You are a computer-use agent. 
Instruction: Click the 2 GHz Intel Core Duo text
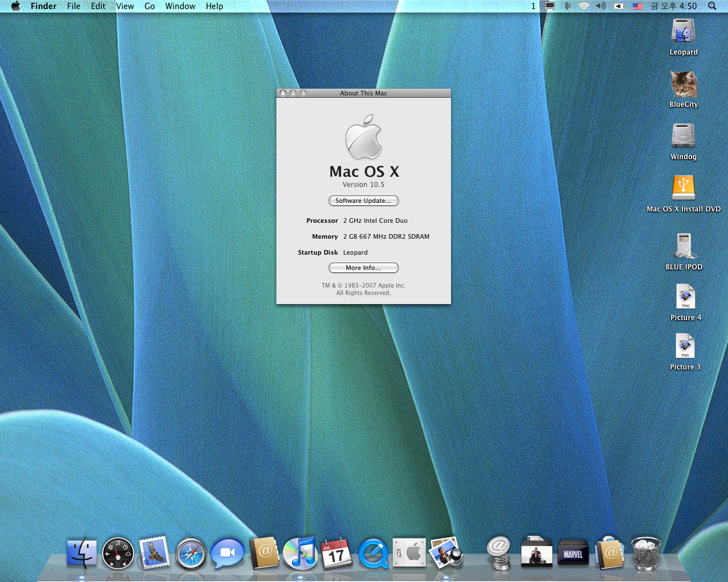(x=375, y=221)
